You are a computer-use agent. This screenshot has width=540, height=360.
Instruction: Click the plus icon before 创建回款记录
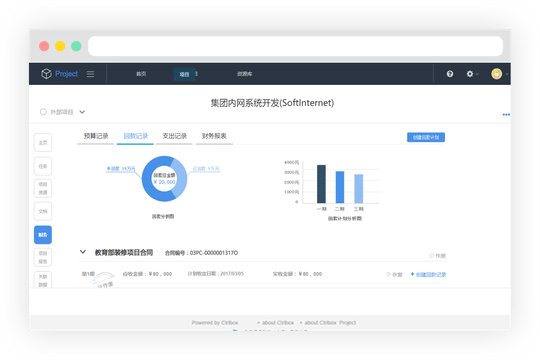pyautogui.click(x=412, y=274)
